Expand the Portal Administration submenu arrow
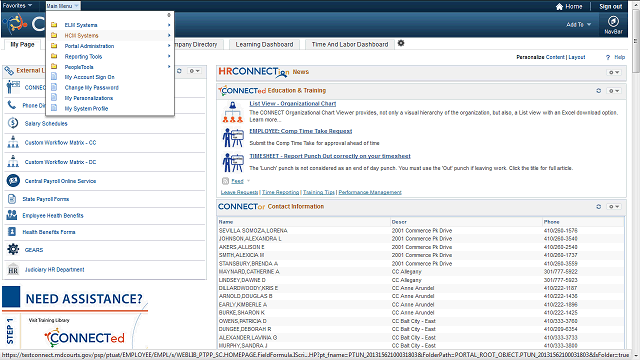Screen dimensions: 640x360 (169, 46)
